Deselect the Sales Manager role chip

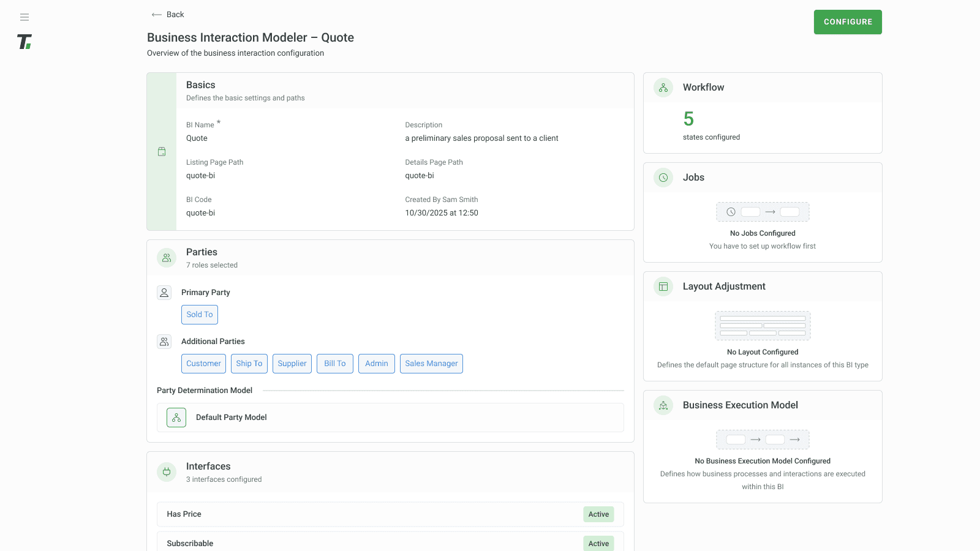[x=431, y=363]
